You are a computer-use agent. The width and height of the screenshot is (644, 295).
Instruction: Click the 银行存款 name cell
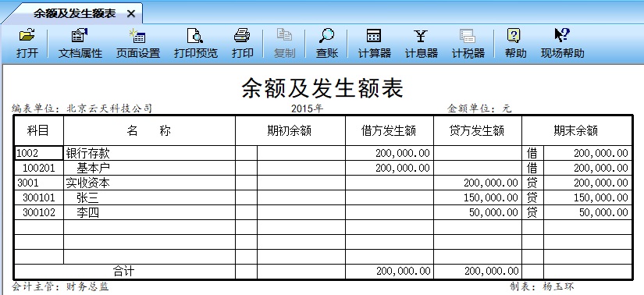[x=150, y=153]
